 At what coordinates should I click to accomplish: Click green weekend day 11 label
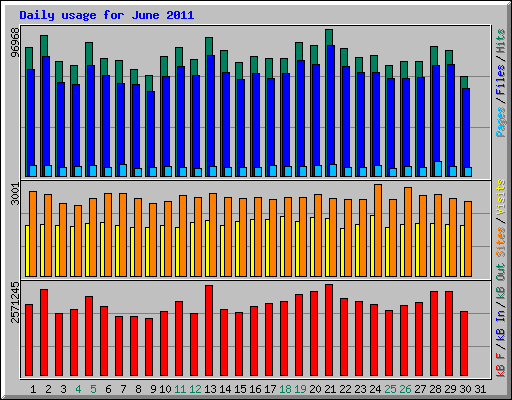pyautogui.click(x=180, y=389)
